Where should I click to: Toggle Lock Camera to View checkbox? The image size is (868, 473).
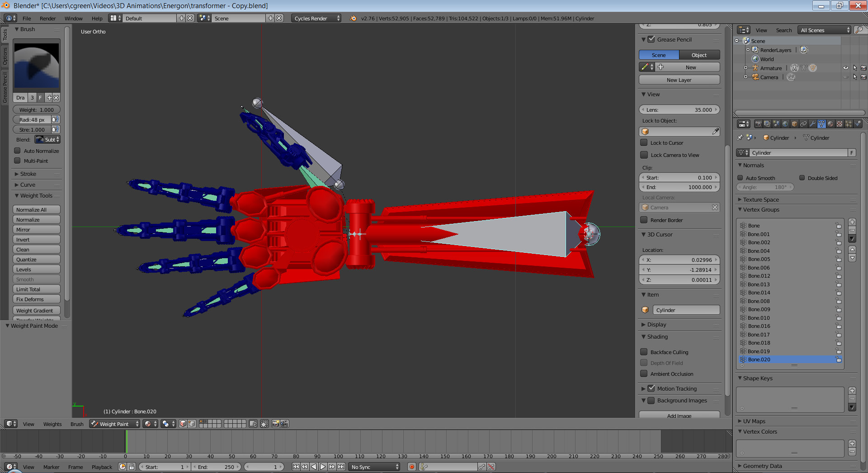(644, 155)
